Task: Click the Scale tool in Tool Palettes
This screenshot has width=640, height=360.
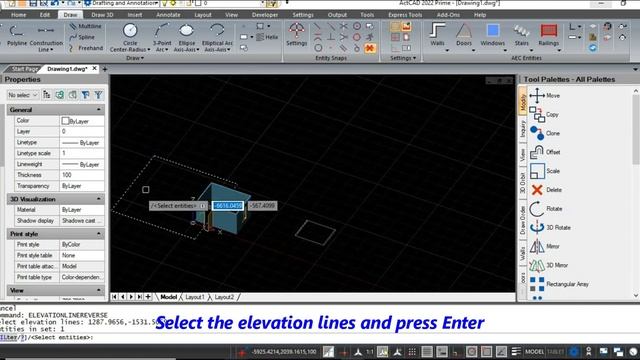Action: click(x=544, y=171)
